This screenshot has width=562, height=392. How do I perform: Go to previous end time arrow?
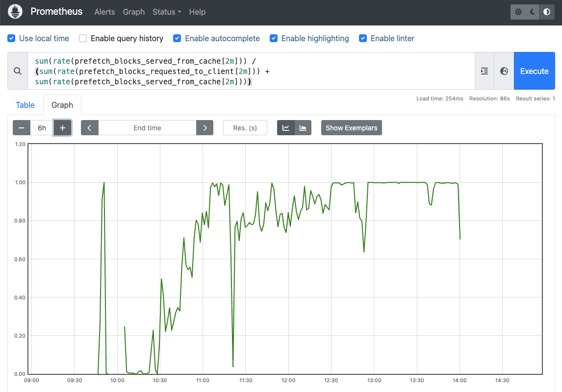(90, 128)
